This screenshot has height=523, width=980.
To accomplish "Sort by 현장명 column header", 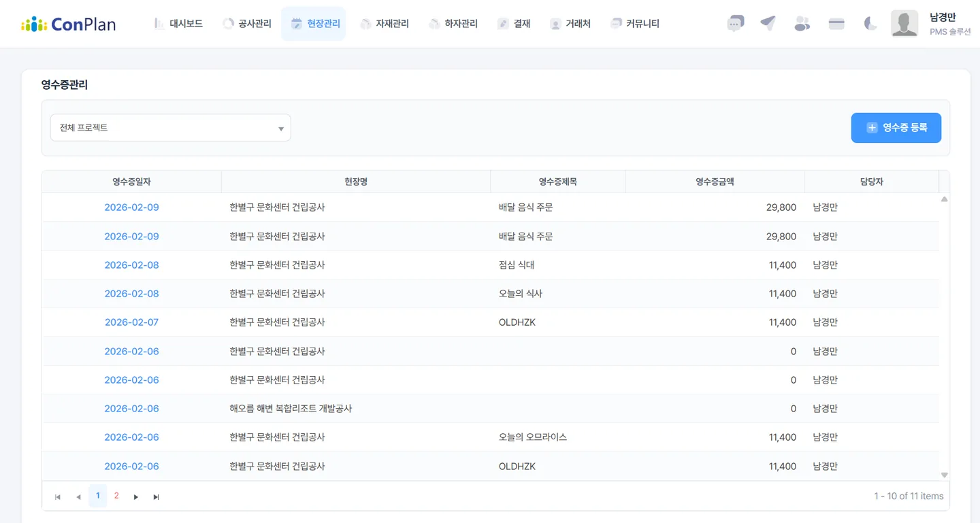I will [x=356, y=182].
